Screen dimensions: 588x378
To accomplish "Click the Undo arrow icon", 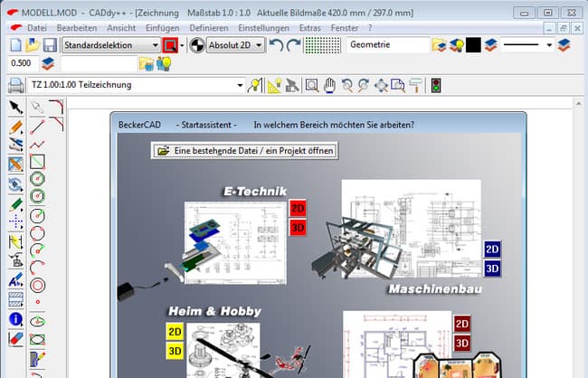I will 277,45.
